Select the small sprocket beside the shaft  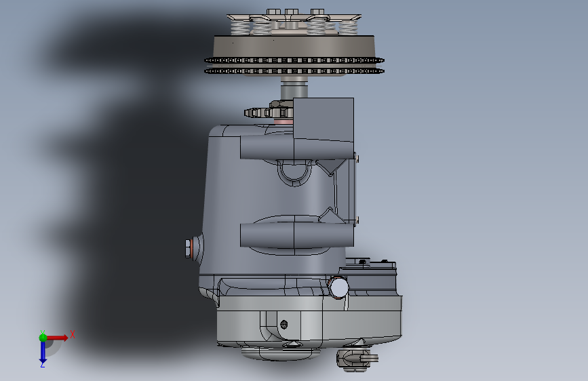point(268,112)
